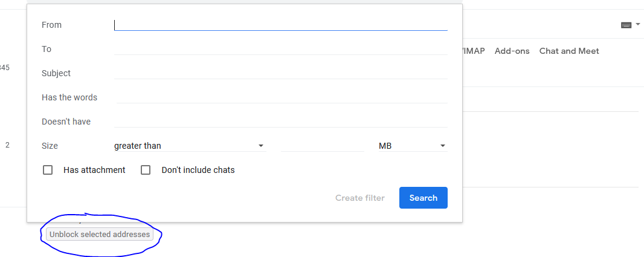Expand the input tools dropdown arrow
Screen dimensions: 644x257
[638, 24]
